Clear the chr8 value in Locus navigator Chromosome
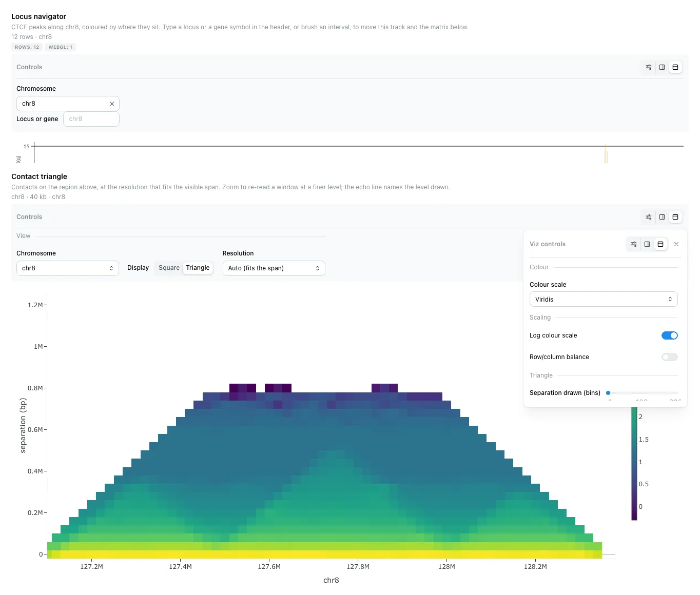Screen dimensions: 700x595 [x=112, y=104]
